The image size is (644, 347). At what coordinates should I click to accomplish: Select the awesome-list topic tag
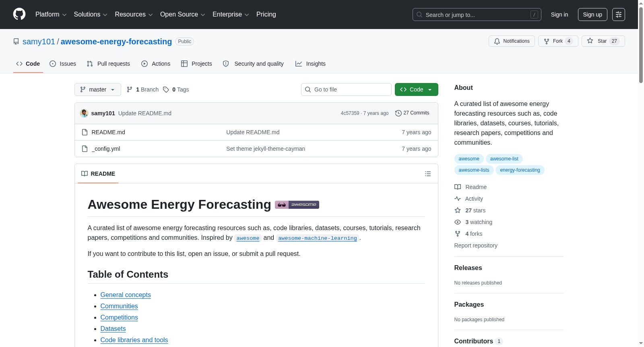click(x=504, y=159)
